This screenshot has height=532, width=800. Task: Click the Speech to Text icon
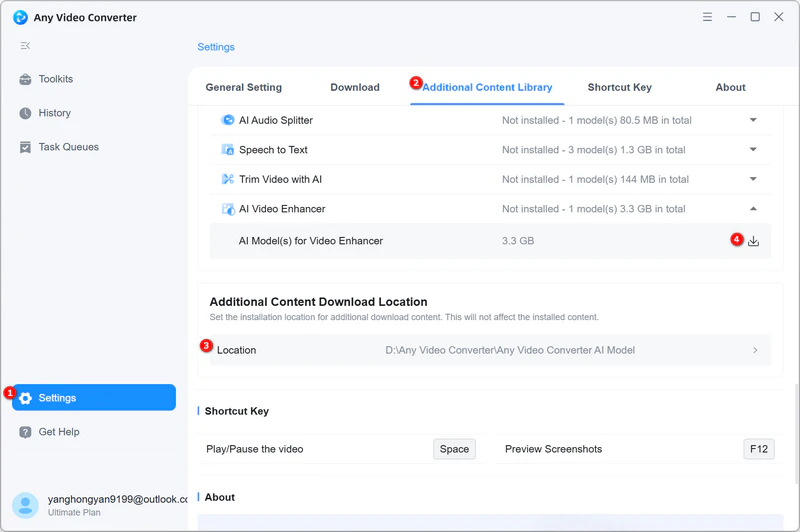[x=228, y=150]
